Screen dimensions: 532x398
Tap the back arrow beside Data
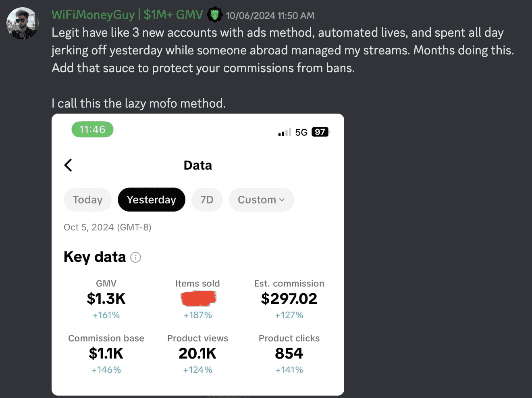click(x=68, y=165)
